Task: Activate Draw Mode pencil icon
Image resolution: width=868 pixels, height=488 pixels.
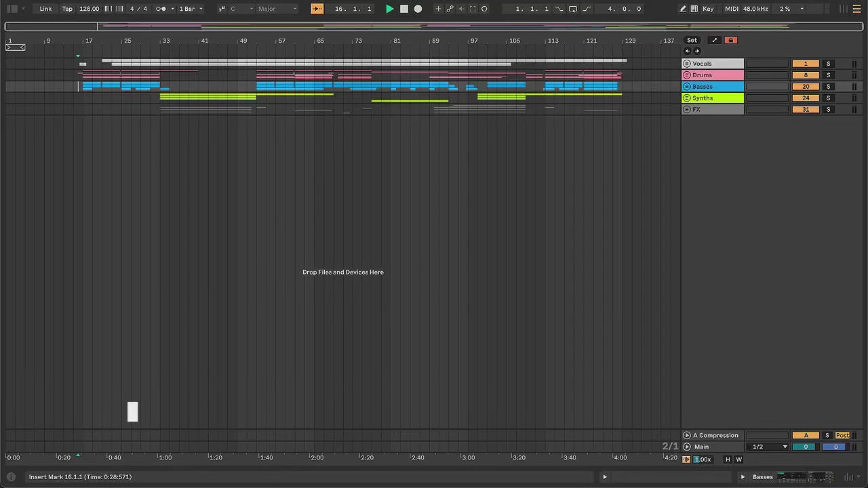Action: [x=683, y=9]
